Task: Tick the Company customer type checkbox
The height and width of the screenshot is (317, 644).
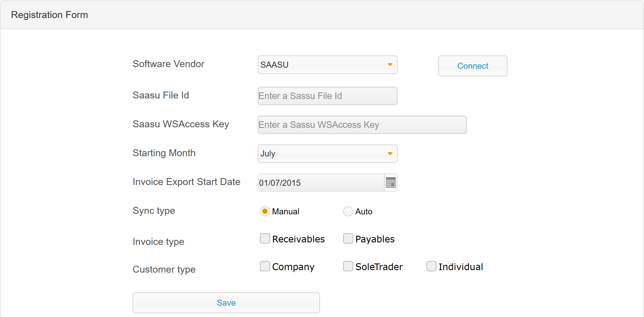Action: tap(265, 266)
